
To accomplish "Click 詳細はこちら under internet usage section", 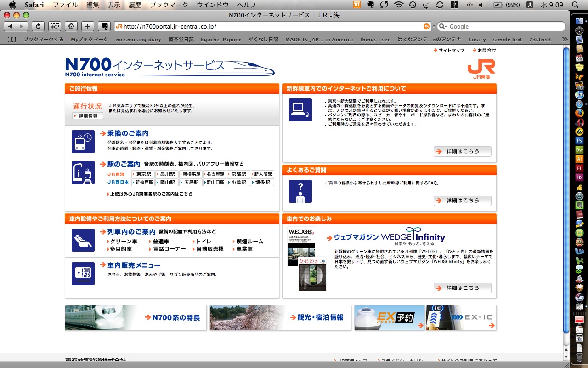I will point(462,151).
